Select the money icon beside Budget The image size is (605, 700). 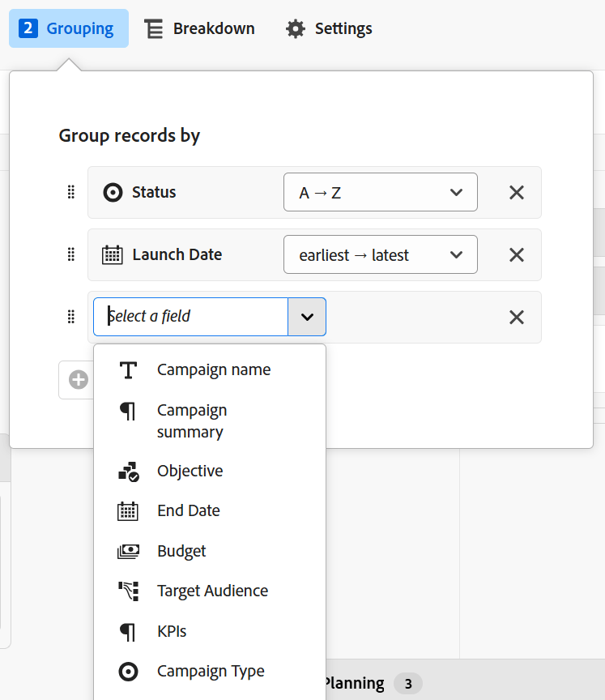[x=128, y=551]
